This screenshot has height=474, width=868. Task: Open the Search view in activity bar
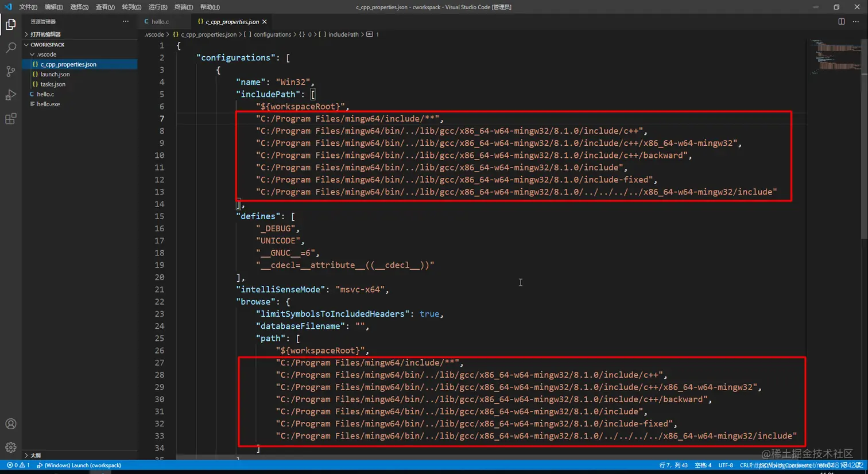[11, 48]
